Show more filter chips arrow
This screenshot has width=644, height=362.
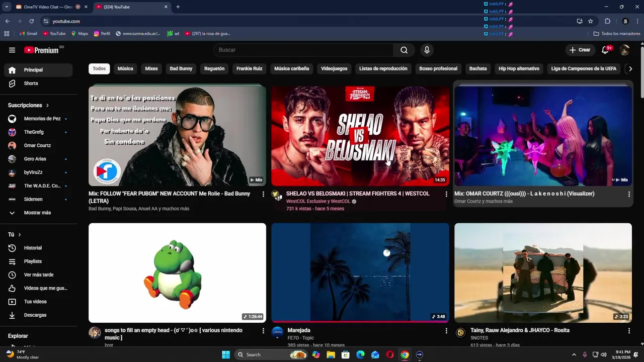pyautogui.click(x=630, y=69)
